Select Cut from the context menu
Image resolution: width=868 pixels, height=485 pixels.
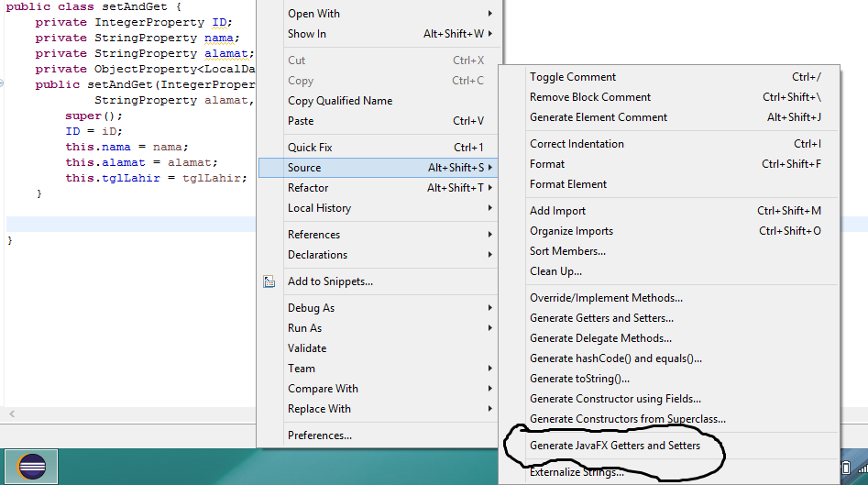379,61
